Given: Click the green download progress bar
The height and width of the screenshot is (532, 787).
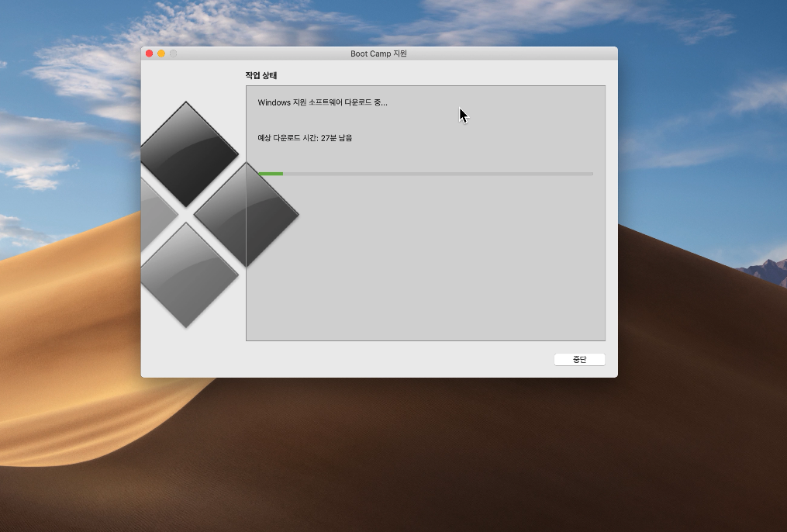Looking at the screenshot, I should (425, 174).
